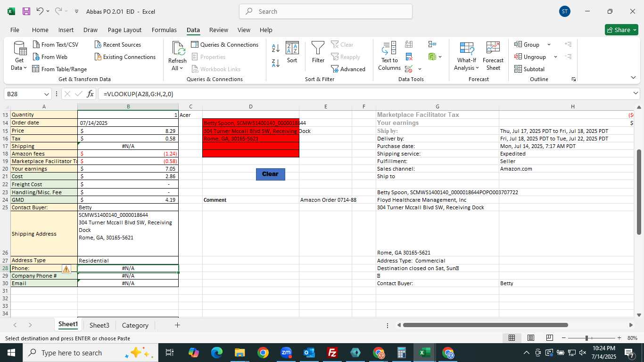Viewport: 644px width, 362px height.
Task: Expand the Data Model dropdown arrow
Action: (x=440, y=57)
